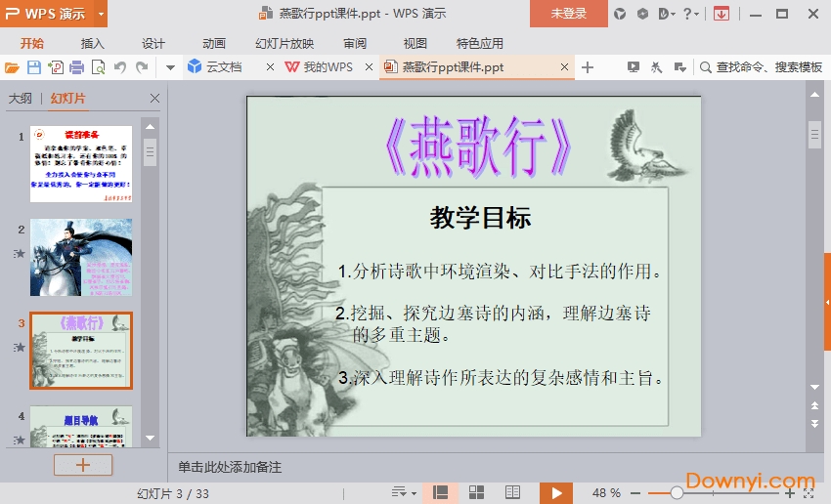Click thumbnail panel scroll up arrow
The height and width of the screenshot is (504, 831).
click(150, 127)
